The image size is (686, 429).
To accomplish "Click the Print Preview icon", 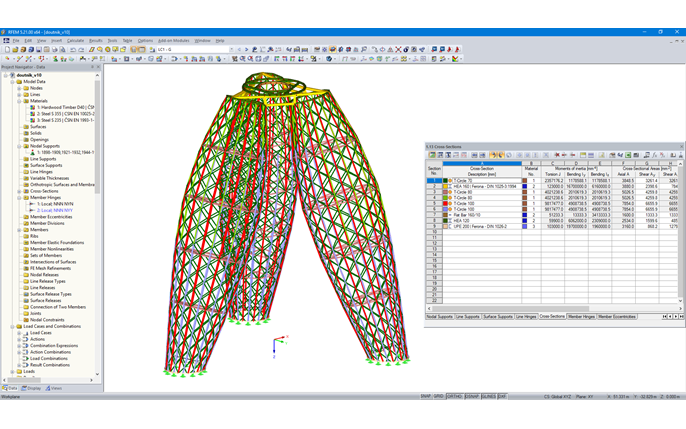I will [63, 49].
